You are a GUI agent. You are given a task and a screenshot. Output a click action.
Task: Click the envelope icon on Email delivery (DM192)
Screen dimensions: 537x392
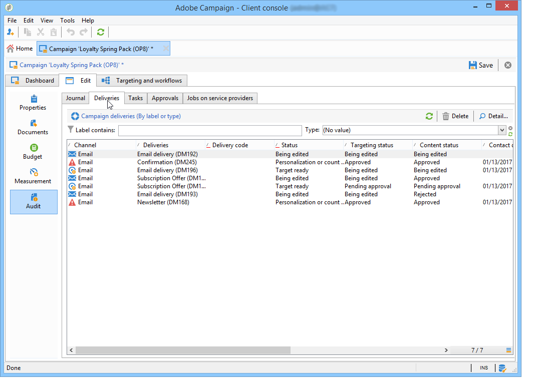tap(72, 154)
